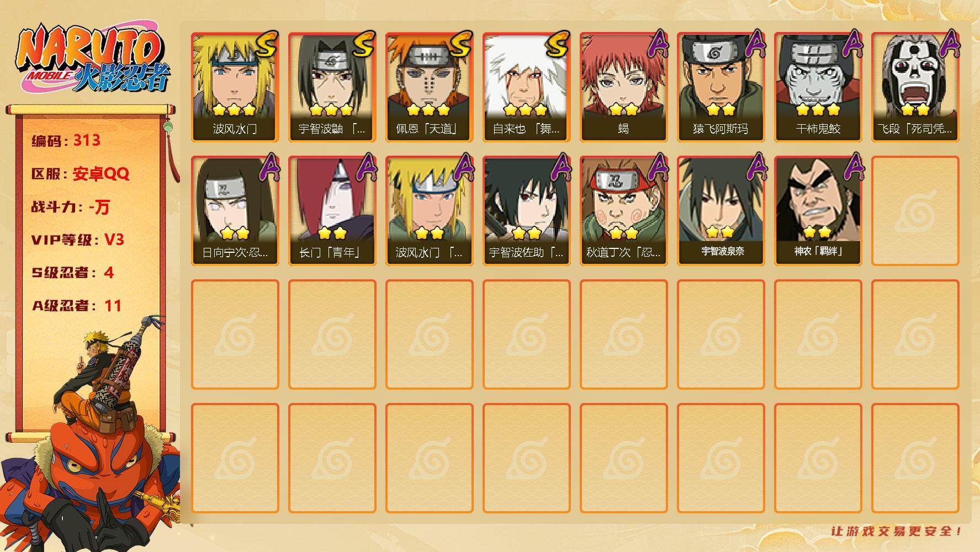Click the 飞段 skull-face ninja card

pyautogui.click(x=915, y=87)
